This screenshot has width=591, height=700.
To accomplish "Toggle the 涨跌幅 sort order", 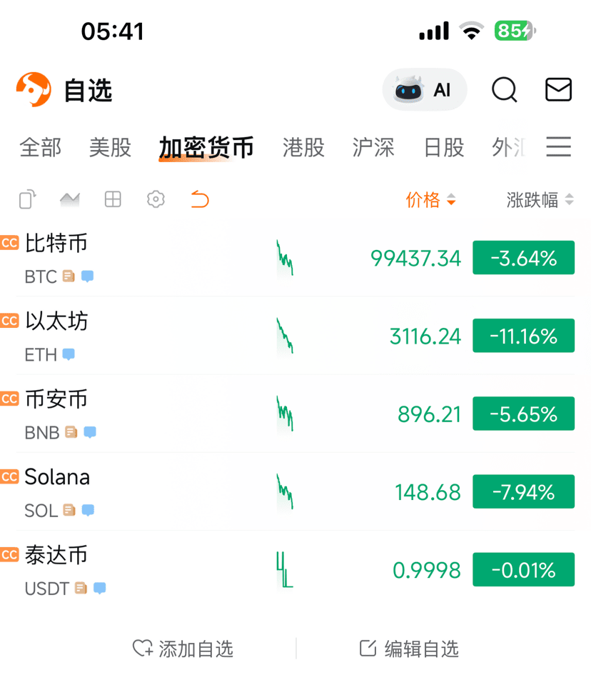I will 540,199.
